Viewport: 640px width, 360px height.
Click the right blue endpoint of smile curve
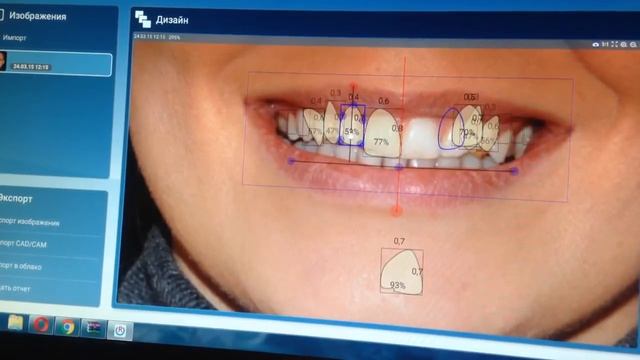[515, 171]
